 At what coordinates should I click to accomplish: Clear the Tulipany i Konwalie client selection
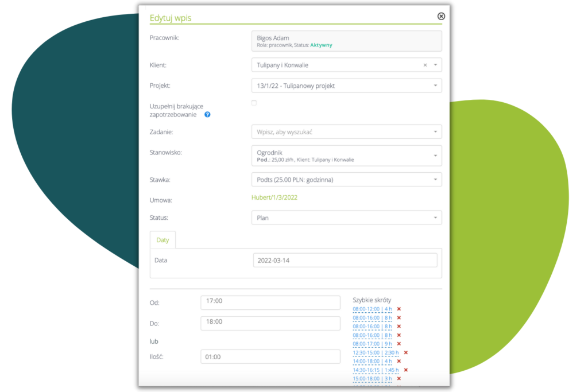(x=425, y=65)
